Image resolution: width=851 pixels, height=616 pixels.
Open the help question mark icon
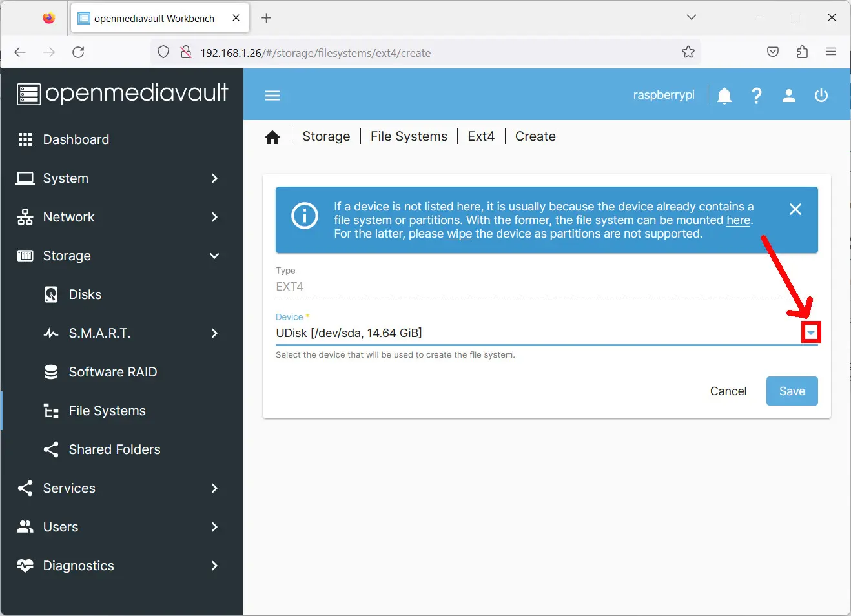click(756, 96)
